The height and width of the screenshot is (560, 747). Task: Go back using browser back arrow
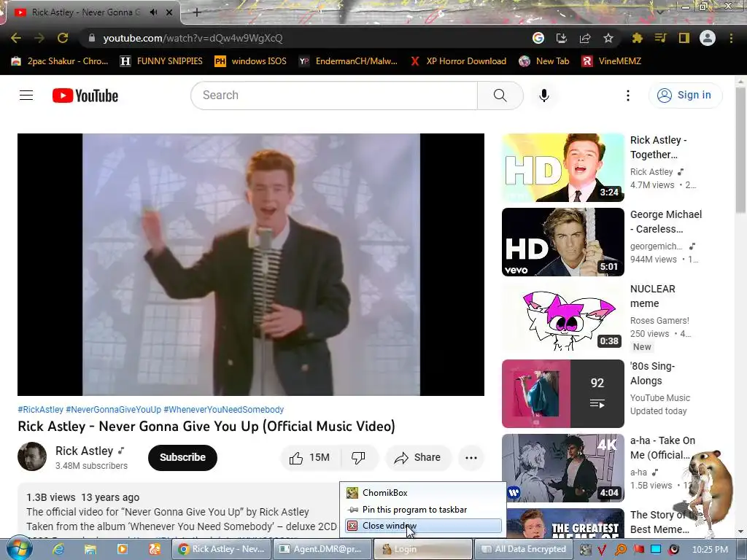(x=16, y=38)
